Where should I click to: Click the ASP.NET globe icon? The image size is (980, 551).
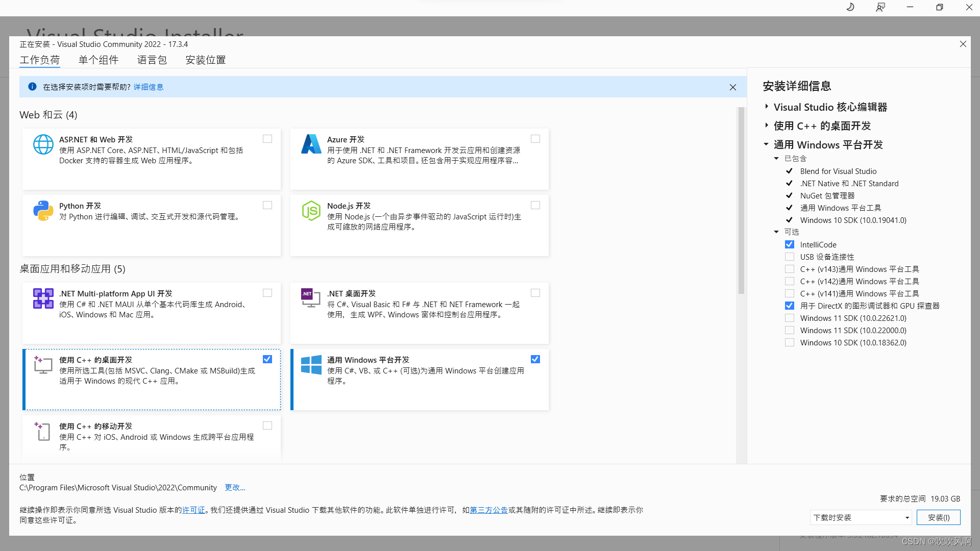(43, 144)
